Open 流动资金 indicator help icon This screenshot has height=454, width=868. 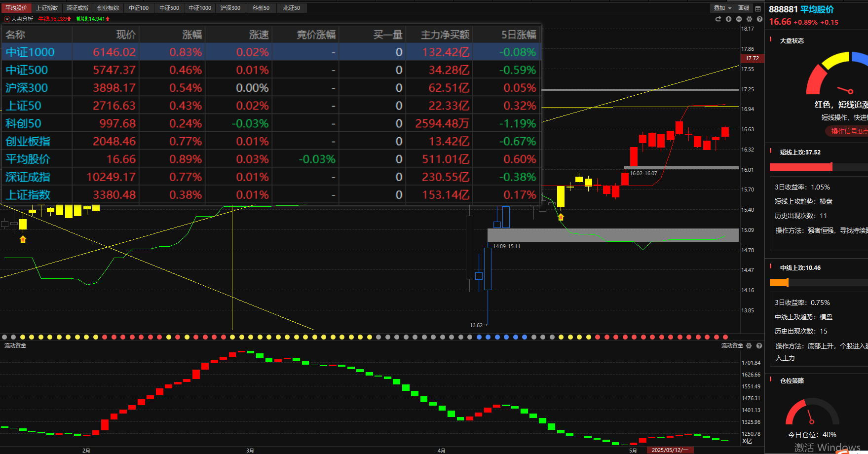759,346
